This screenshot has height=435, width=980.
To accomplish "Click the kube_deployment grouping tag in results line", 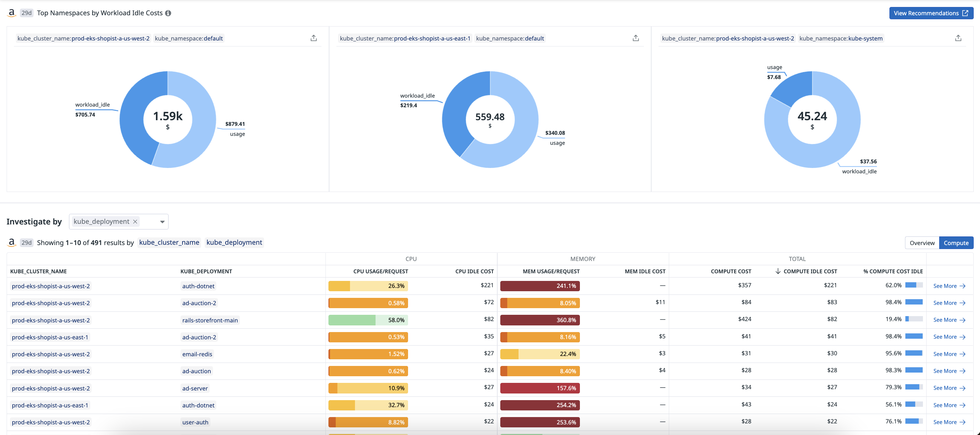I will (x=234, y=242).
